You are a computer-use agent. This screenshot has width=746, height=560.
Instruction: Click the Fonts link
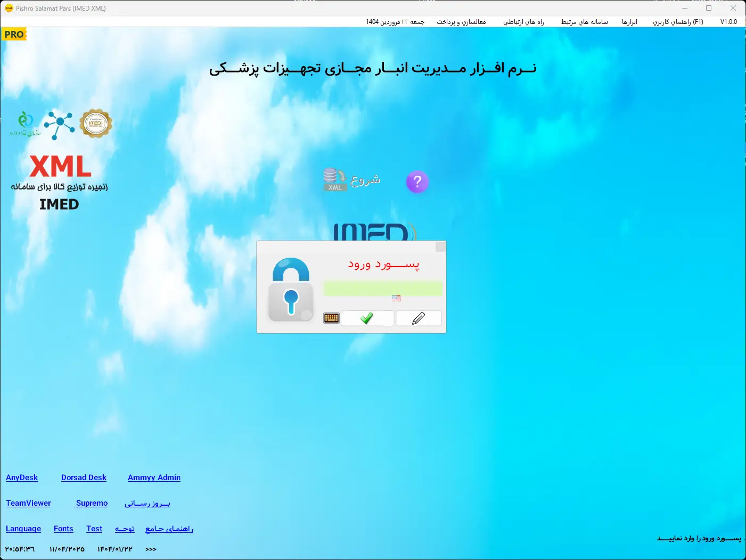[63, 529]
